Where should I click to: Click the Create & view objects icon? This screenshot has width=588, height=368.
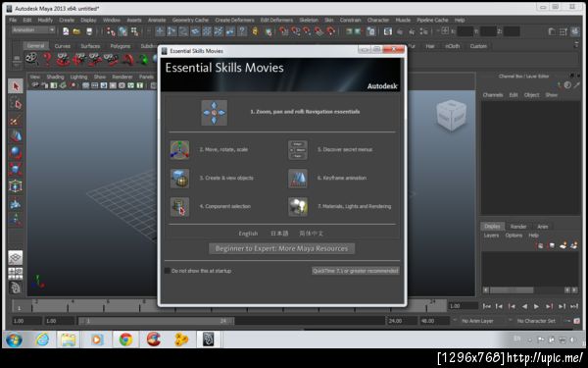(x=179, y=179)
